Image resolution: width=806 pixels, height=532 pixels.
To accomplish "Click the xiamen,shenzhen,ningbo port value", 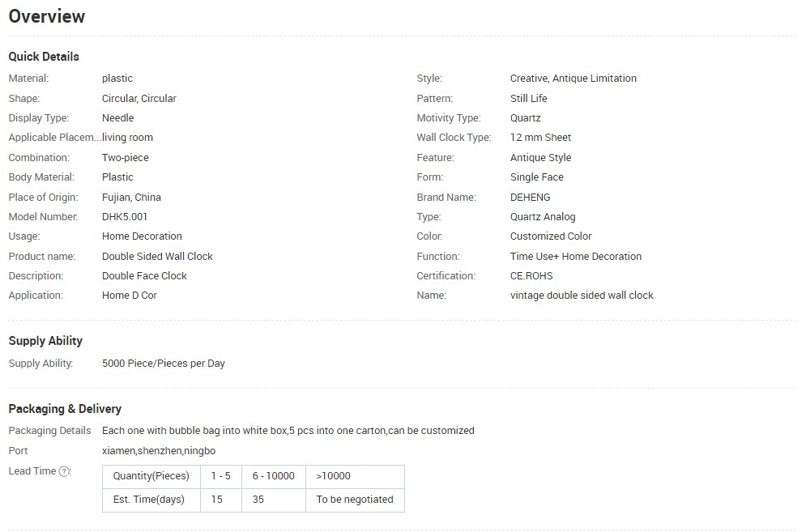I will tap(159, 450).
